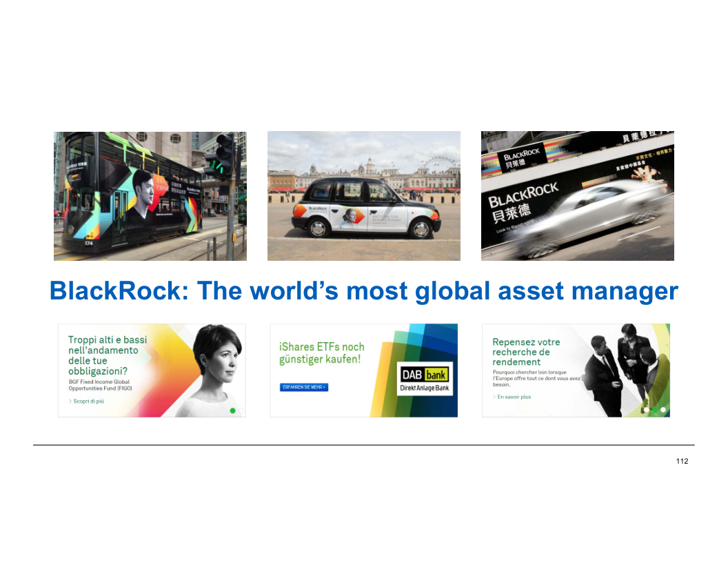
Task: Click the 'Repensez votre recherche de rendement' headline
Action: pos(526,352)
